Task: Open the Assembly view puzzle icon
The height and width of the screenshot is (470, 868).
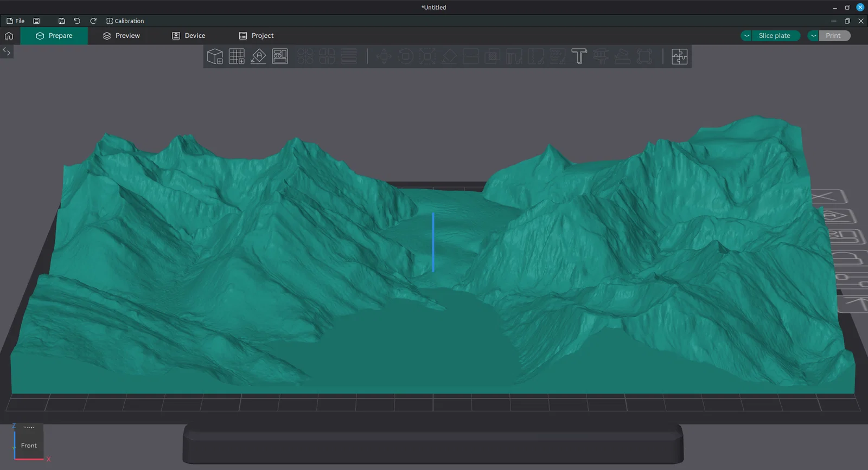Action: tap(679, 56)
